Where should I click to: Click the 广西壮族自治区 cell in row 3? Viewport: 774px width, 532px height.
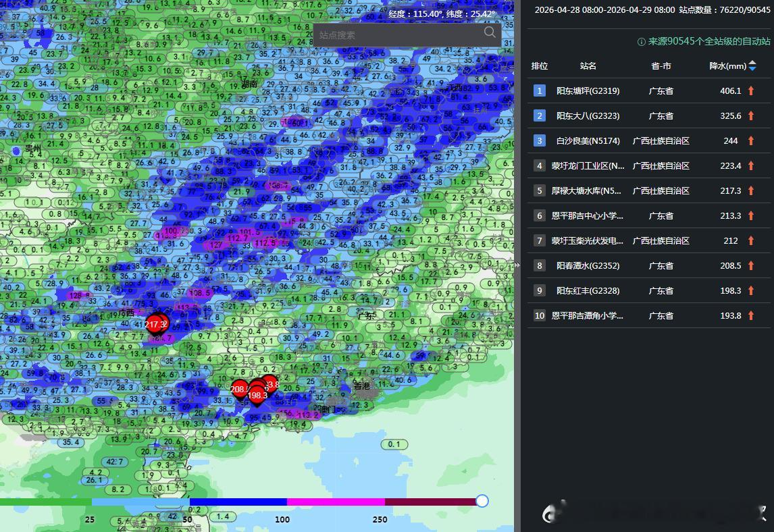661,140
